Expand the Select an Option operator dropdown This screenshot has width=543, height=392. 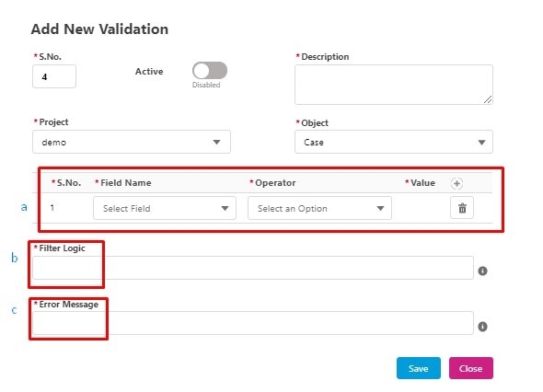(319, 208)
